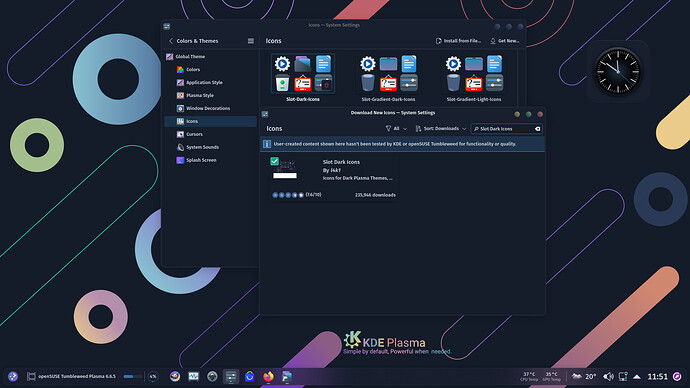Click the shopping bag Discover icon in the taskbar
The width and height of the screenshot is (690, 388).
pyautogui.click(x=250, y=377)
